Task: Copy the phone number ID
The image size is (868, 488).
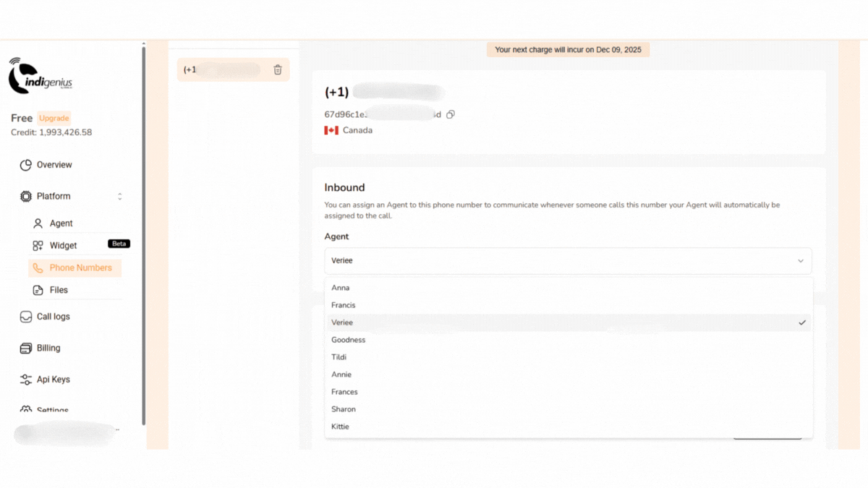Action: tap(451, 114)
